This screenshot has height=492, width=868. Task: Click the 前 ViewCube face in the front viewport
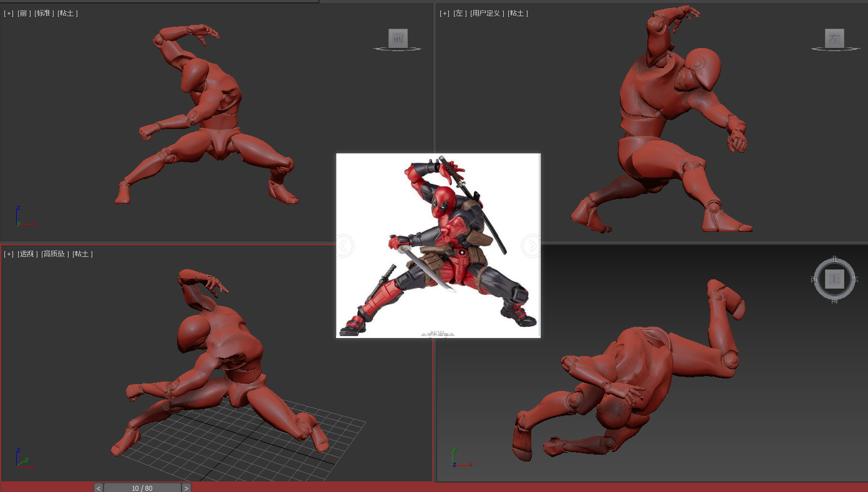[x=398, y=38]
